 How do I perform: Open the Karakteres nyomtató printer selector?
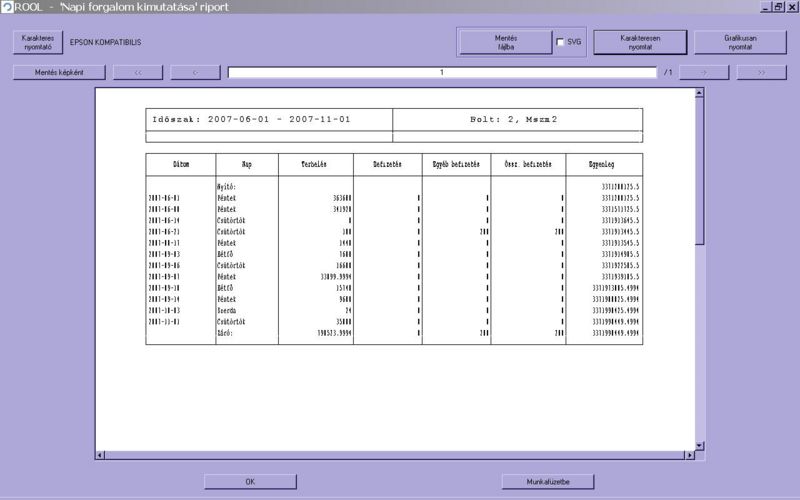coord(37,42)
